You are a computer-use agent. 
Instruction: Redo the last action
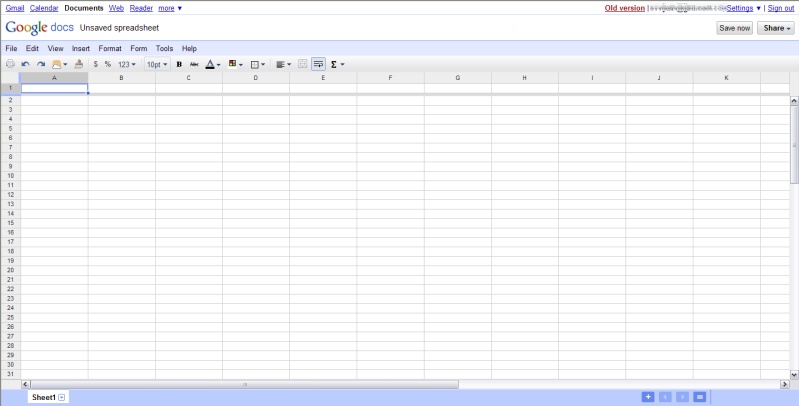[41, 64]
